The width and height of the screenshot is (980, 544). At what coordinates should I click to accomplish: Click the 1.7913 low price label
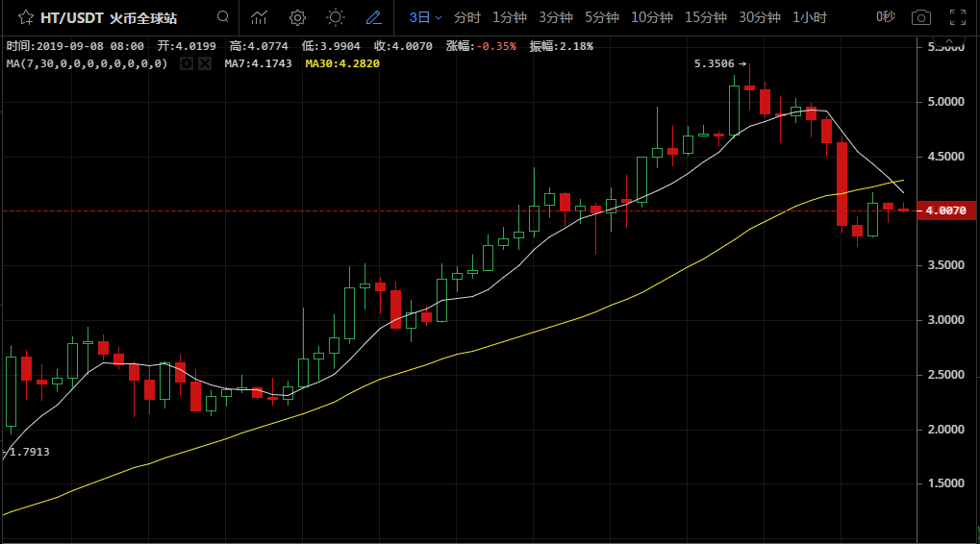click(x=30, y=452)
